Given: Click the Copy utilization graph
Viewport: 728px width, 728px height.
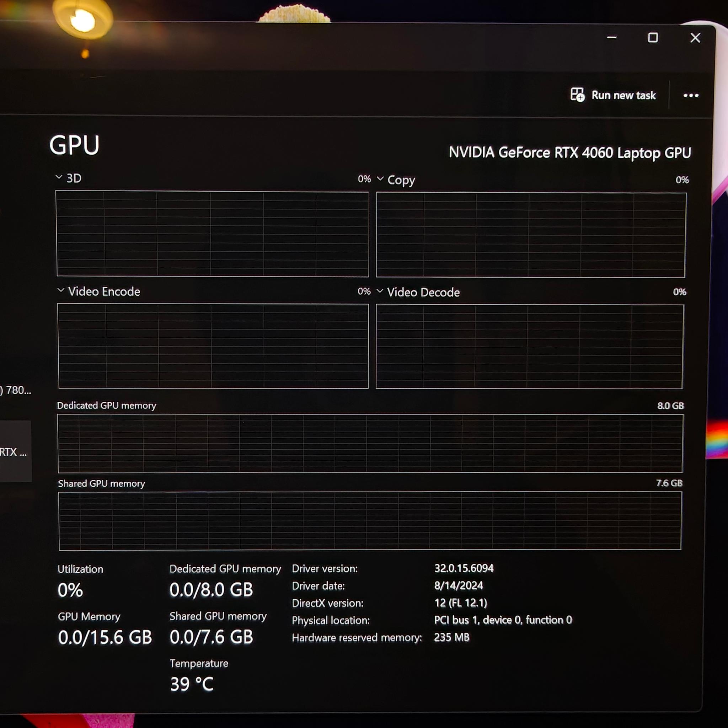Looking at the screenshot, I should point(531,235).
